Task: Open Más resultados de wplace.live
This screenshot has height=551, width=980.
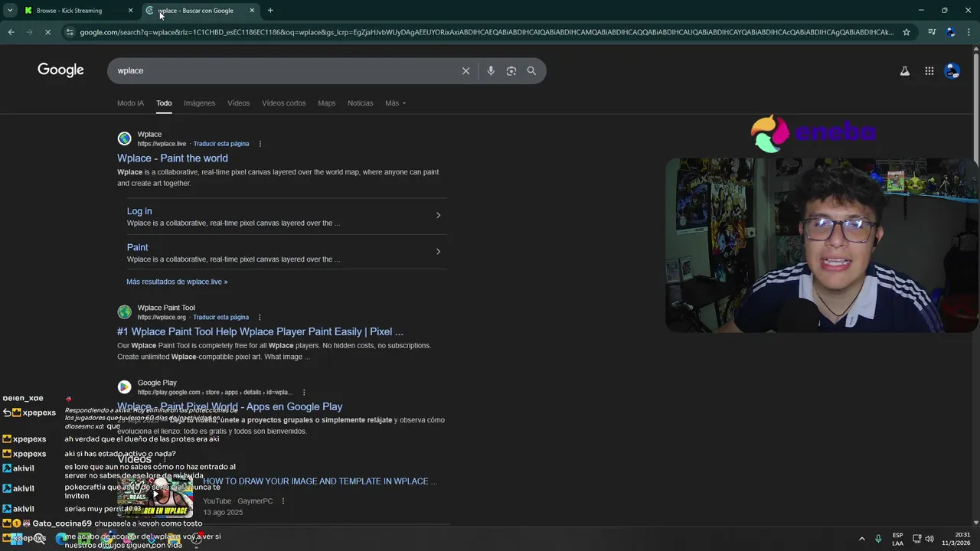Action: [177, 282]
